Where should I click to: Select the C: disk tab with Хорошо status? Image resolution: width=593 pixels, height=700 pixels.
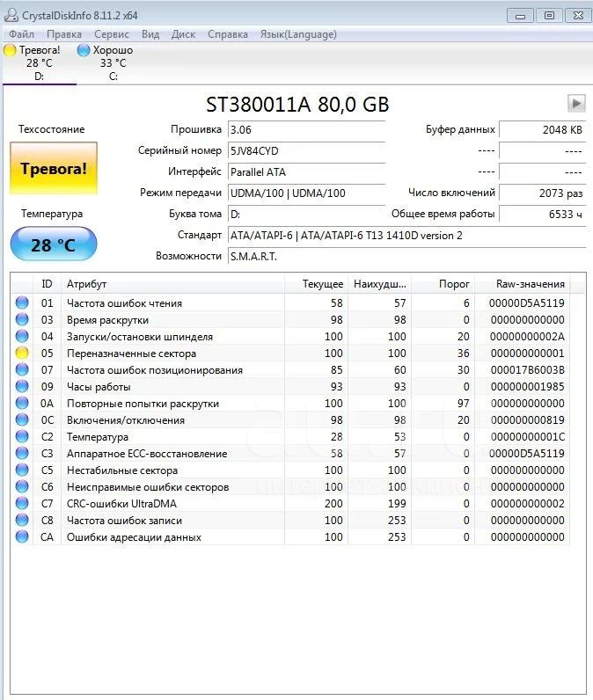click(113, 63)
